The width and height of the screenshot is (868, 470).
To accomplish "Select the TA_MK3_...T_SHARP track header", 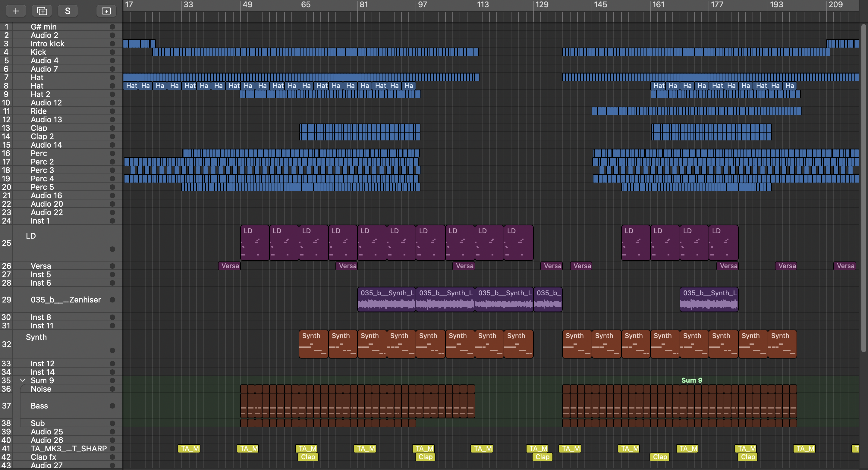I will (x=61, y=448).
